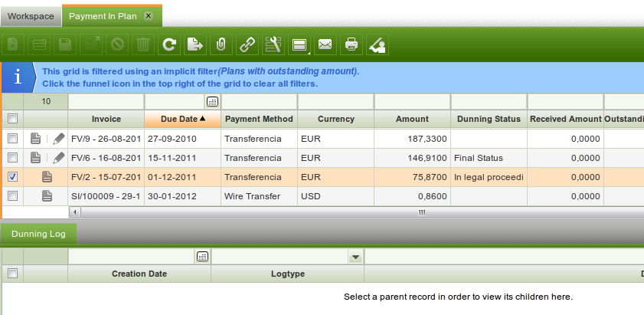This screenshot has height=315, width=644.
Task: Select the due date '27-09-2010' cell
Action: pos(183,139)
